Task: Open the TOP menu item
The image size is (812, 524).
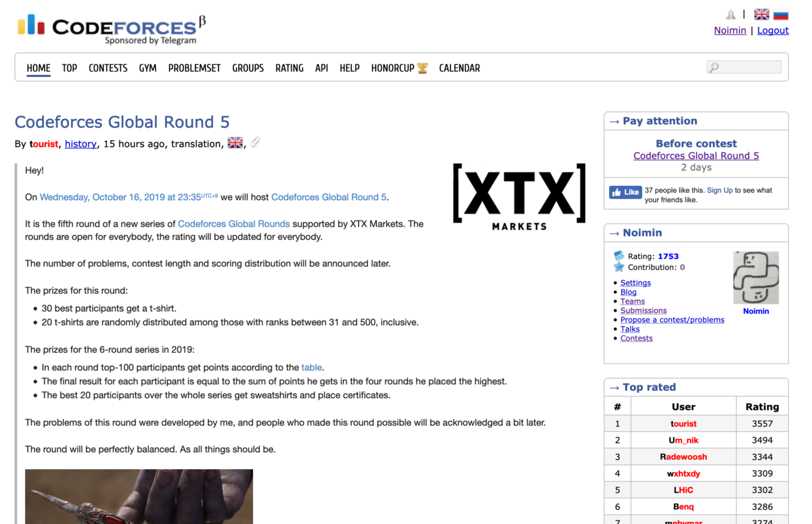Action: (x=70, y=68)
